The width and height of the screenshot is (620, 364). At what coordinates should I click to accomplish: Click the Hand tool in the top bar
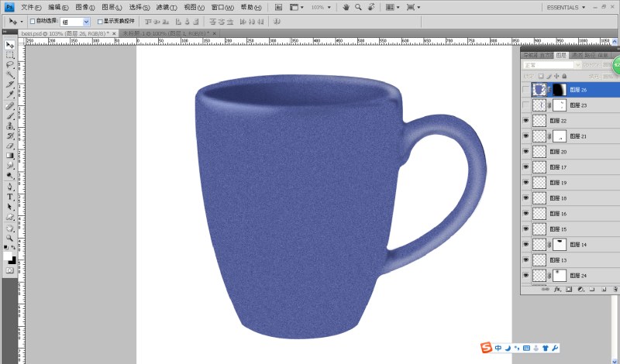tap(346, 7)
